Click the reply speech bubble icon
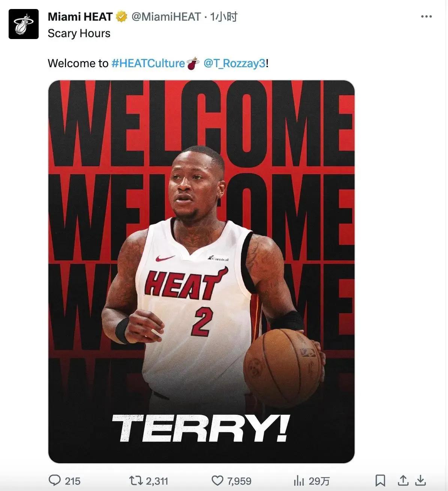Image resolution: width=448 pixels, height=491 pixels. (55, 480)
